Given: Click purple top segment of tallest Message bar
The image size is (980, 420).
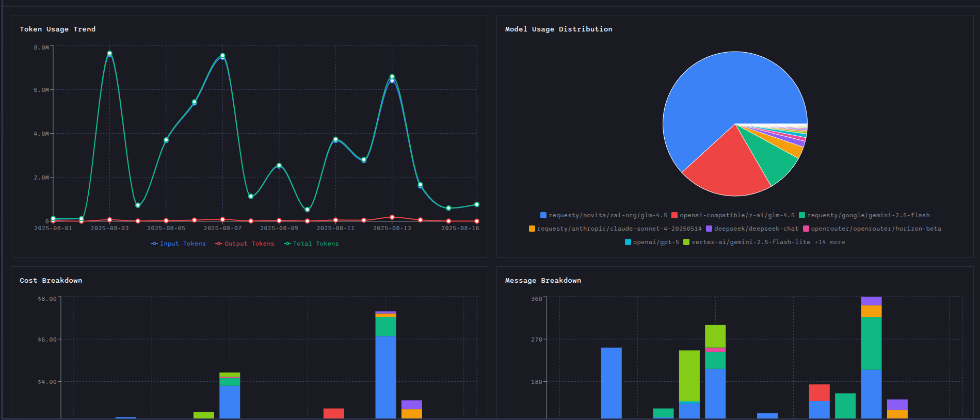Looking at the screenshot, I should point(871,301).
